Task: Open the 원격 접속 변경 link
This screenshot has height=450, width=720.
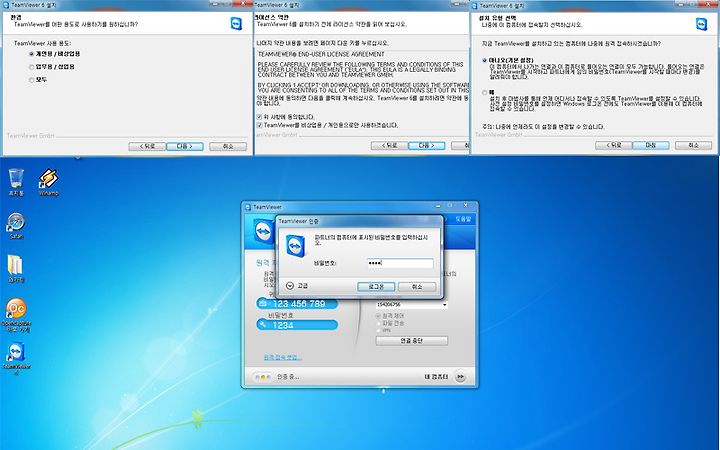Action: [282, 357]
